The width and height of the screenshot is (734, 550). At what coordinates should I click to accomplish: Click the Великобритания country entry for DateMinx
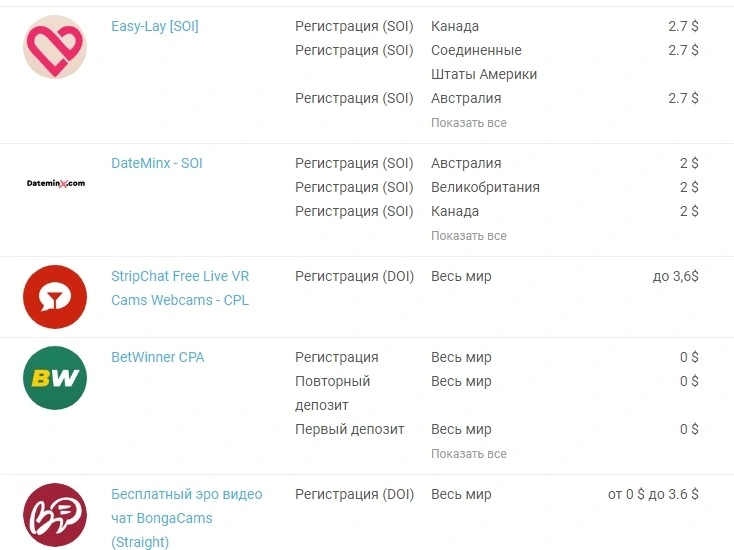click(485, 187)
